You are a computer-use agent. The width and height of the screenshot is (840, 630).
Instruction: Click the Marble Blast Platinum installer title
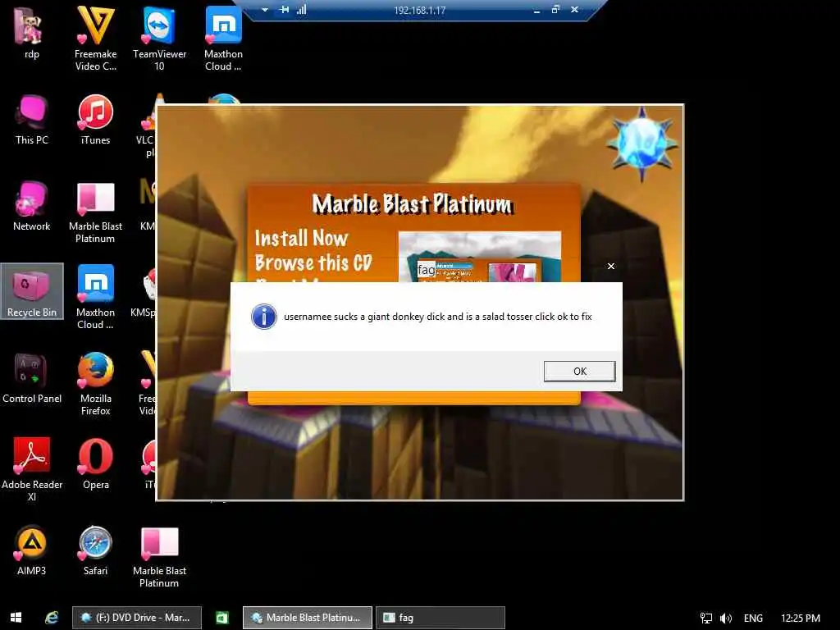413,204
